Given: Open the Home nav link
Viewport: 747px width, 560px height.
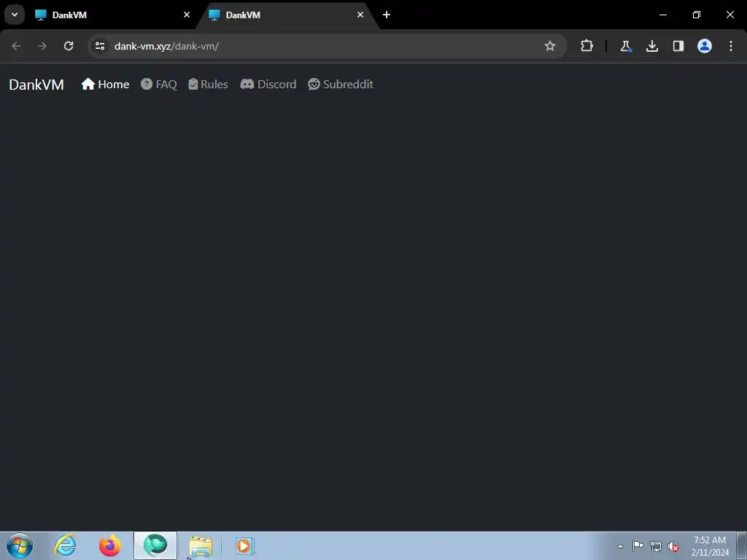Looking at the screenshot, I should coord(105,85).
